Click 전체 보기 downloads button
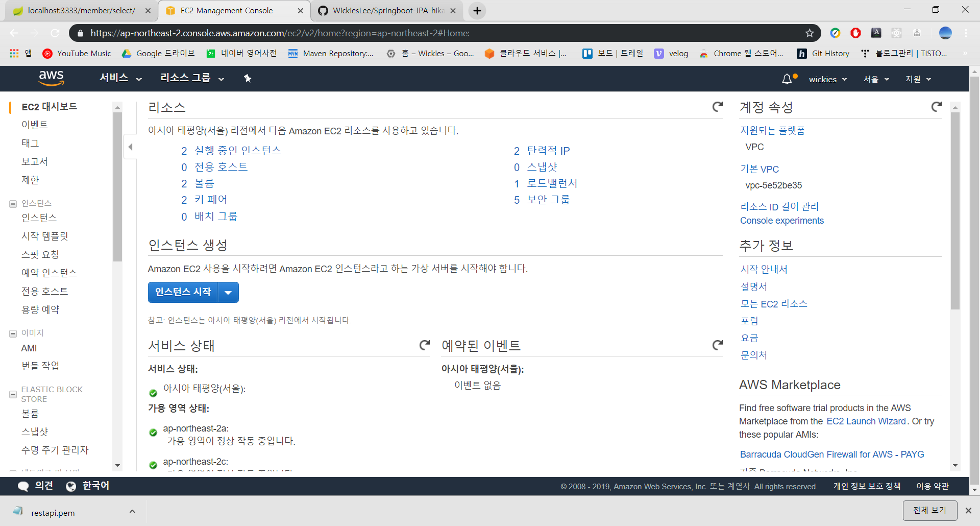Image resolution: width=980 pixels, height=526 pixels. (x=930, y=510)
